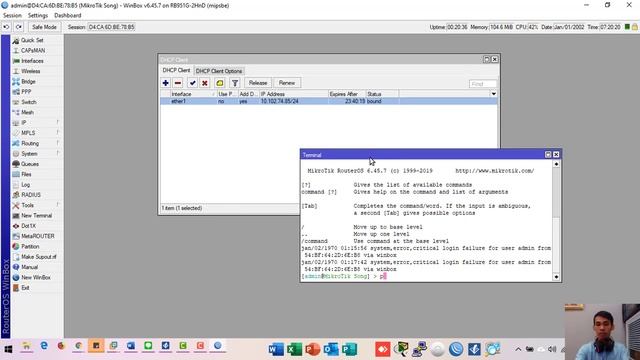Open Wireless menu
The image size is (640, 360).
tap(31, 71)
